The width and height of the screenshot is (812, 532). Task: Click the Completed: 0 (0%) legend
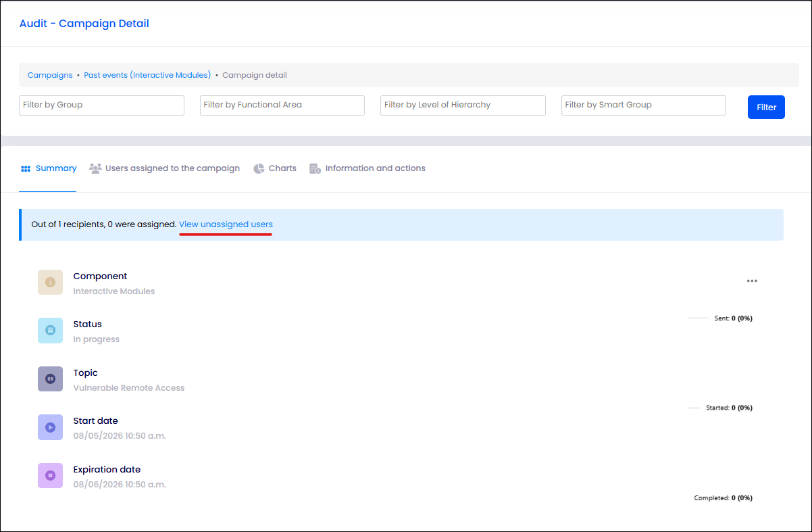[x=724, y=498]
